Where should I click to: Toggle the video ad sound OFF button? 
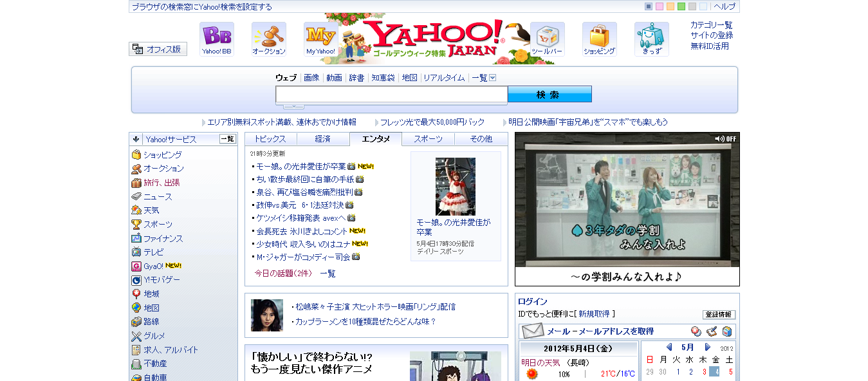725,138
